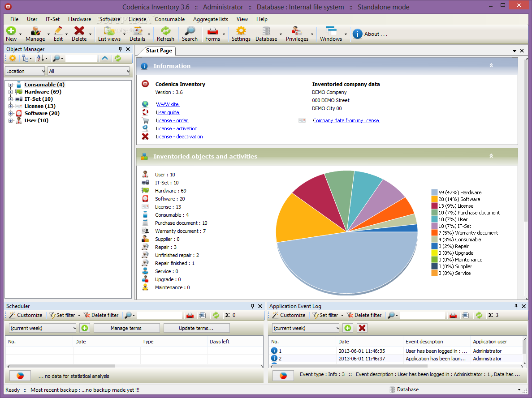Click Scheduler green add term button
532x398 pixels.
tap(84, 328)
